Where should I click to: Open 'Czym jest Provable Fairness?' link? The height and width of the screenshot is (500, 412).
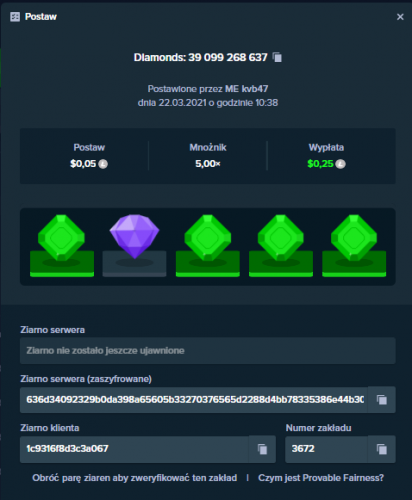pyautogui.click(x=321, y=478)
